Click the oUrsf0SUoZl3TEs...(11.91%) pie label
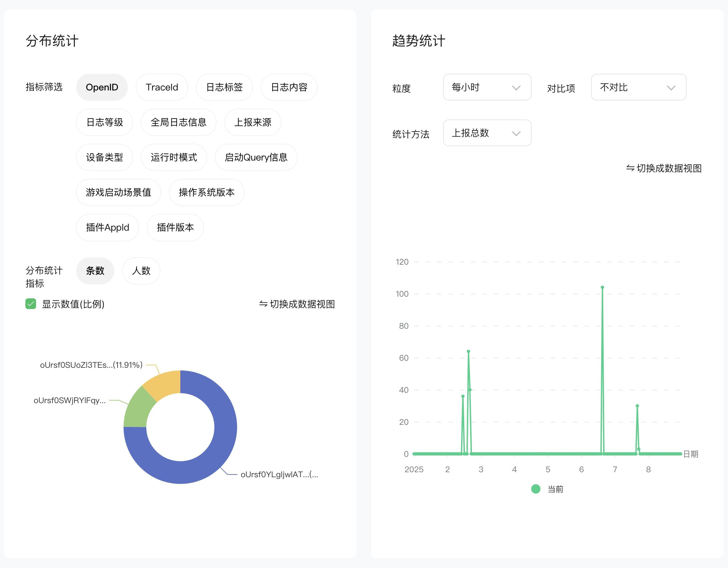This screenshot has width=728, height=568. 91,365
